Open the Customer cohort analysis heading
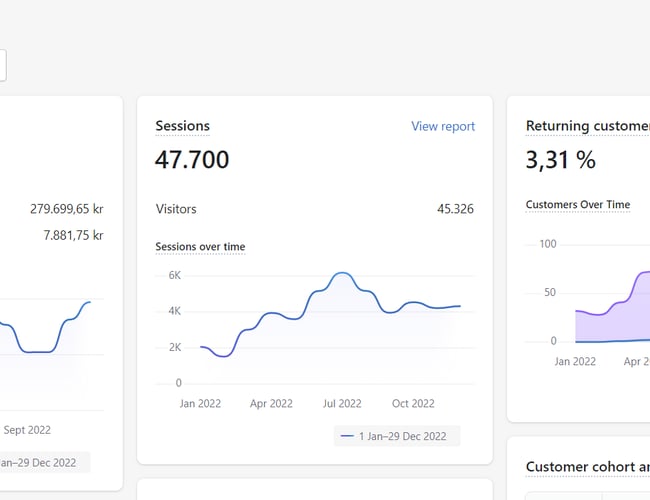Screen dimensions: 650x500 (587, 467)
